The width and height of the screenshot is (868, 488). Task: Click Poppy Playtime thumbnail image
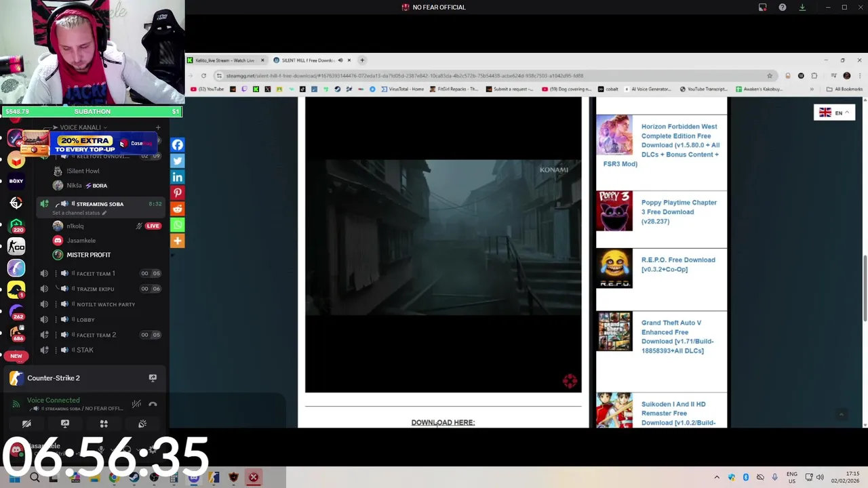614,211
